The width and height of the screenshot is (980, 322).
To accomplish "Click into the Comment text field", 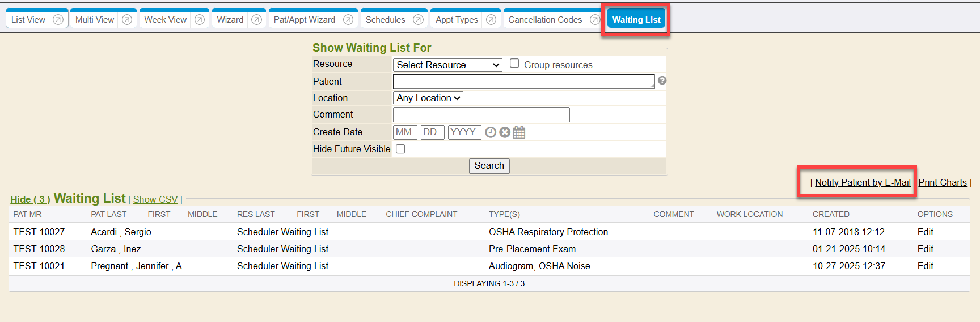I will point(481,115).
